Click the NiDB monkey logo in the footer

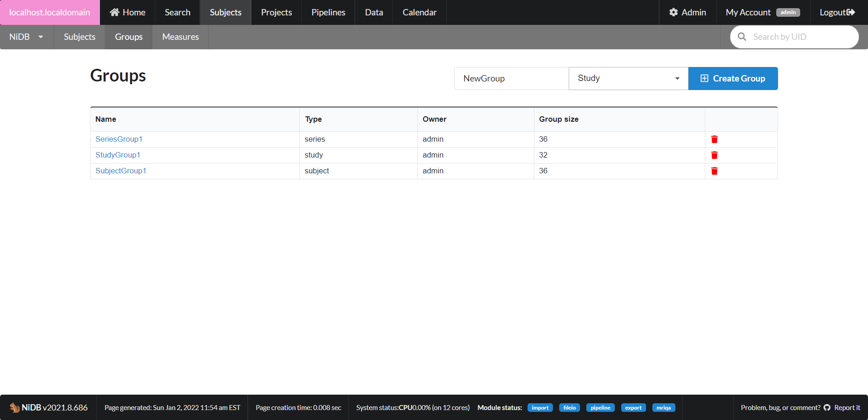[x=14, y=407]
